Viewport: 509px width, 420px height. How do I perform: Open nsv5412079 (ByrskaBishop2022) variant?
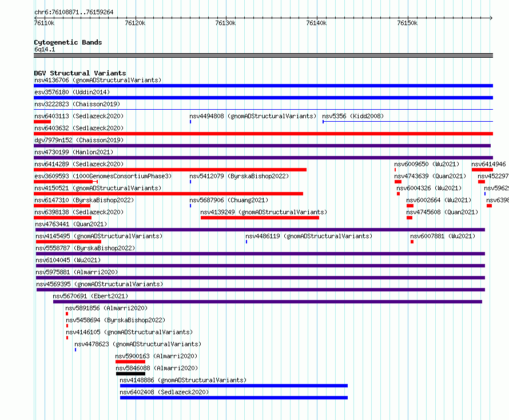[x=239, y=176]
